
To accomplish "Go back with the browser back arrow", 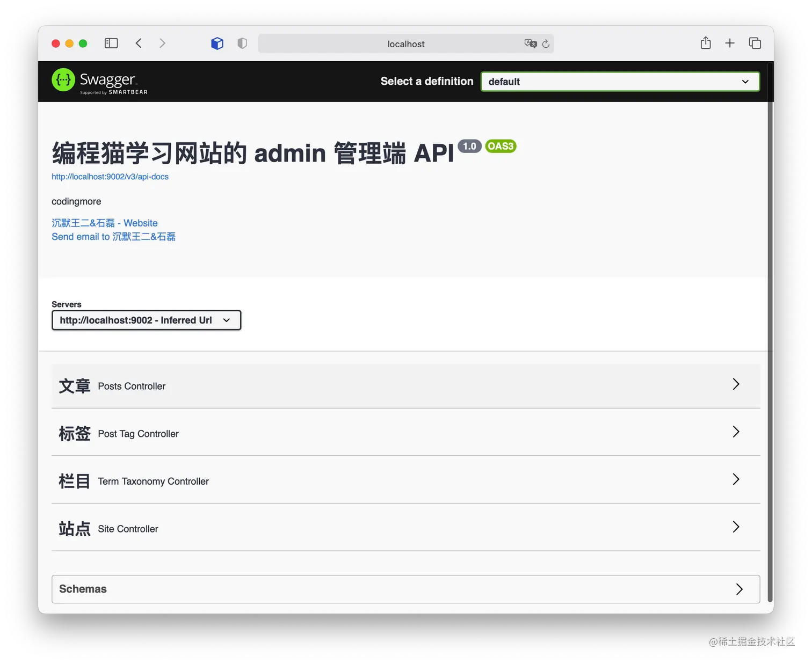I will 139,43.
